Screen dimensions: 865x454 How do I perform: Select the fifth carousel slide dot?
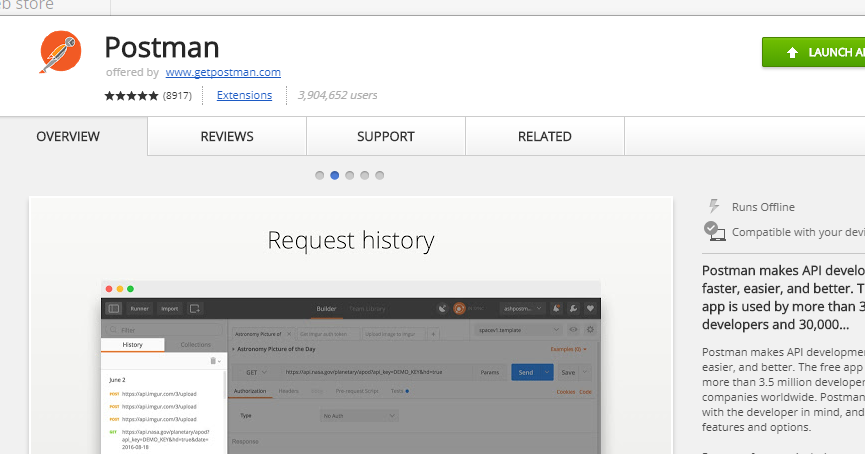click(x=380, y=175)
